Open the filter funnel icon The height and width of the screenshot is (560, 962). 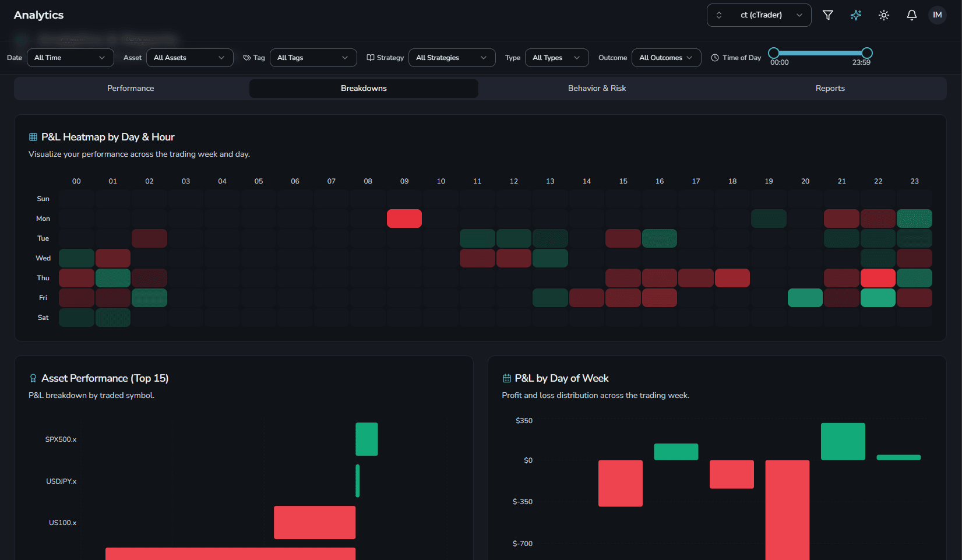pos(827,15)
